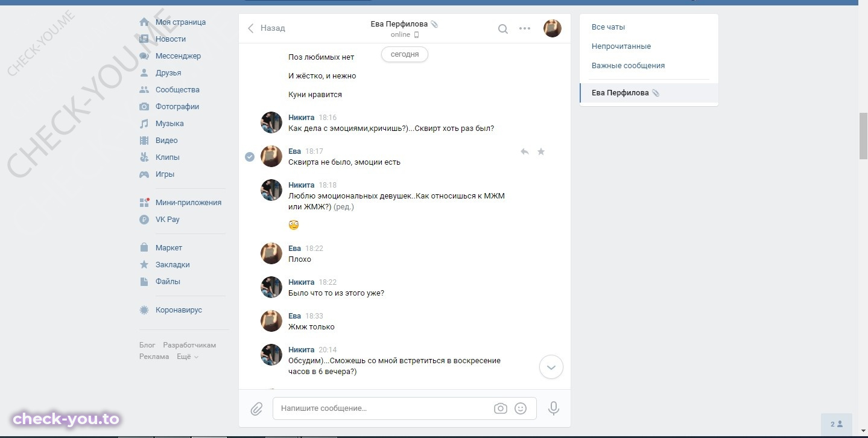The image size is (868, 438).
Task: Open the Блог footer link
Action: coord(147,345)
